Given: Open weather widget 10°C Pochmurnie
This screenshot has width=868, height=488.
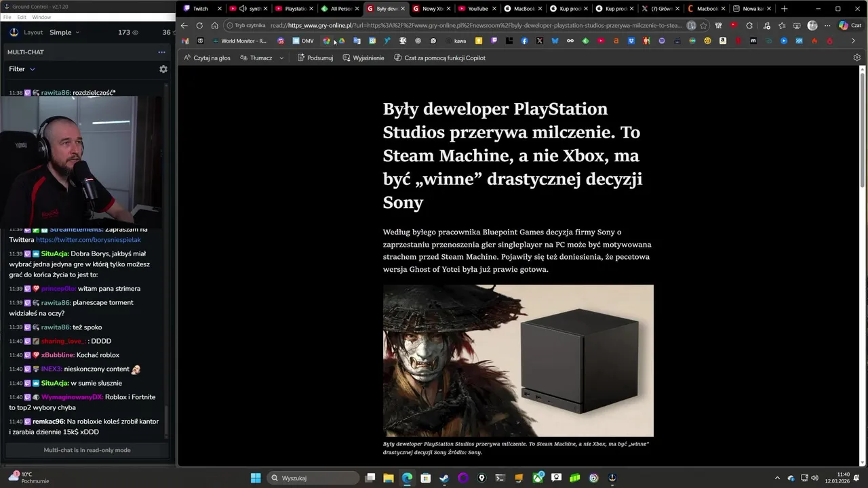Looking at the screenshot, I should pyautogui.click(x=28, y=478).
